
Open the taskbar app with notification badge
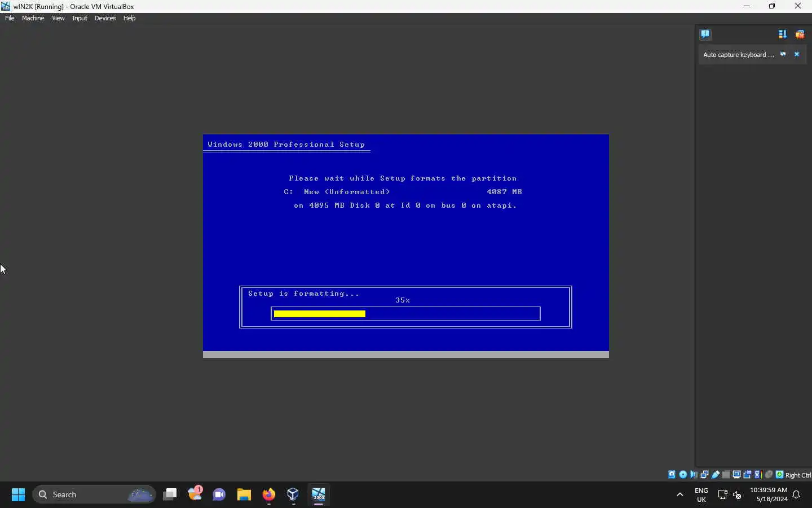click(x=195, y=494)
